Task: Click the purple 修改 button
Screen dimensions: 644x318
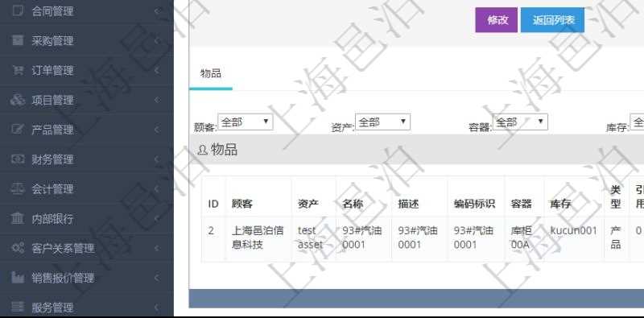Action: (x=496, y=19)
